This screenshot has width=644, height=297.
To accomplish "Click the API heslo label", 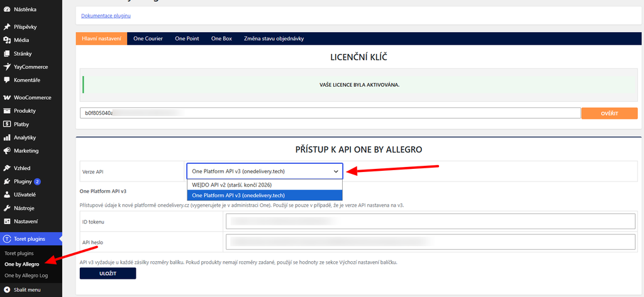I will [x=93, y=242].
